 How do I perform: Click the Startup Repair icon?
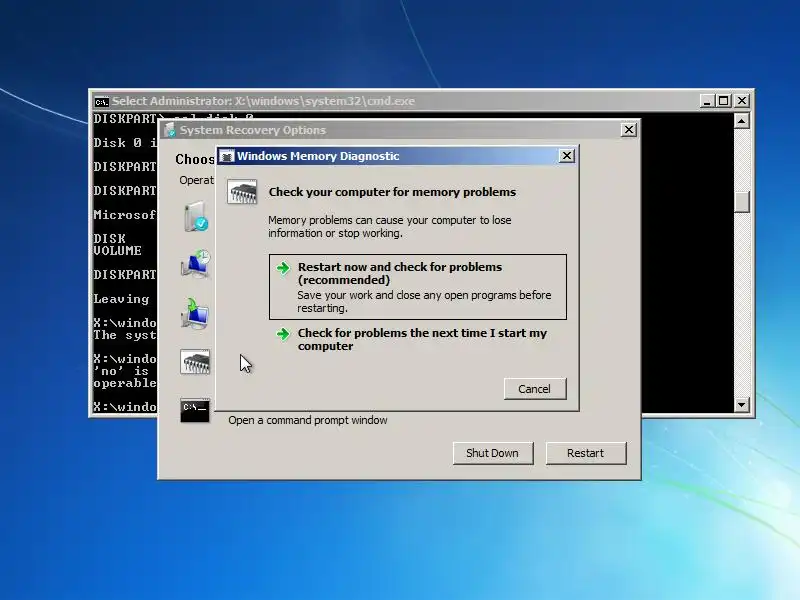(x=195, y=216)
